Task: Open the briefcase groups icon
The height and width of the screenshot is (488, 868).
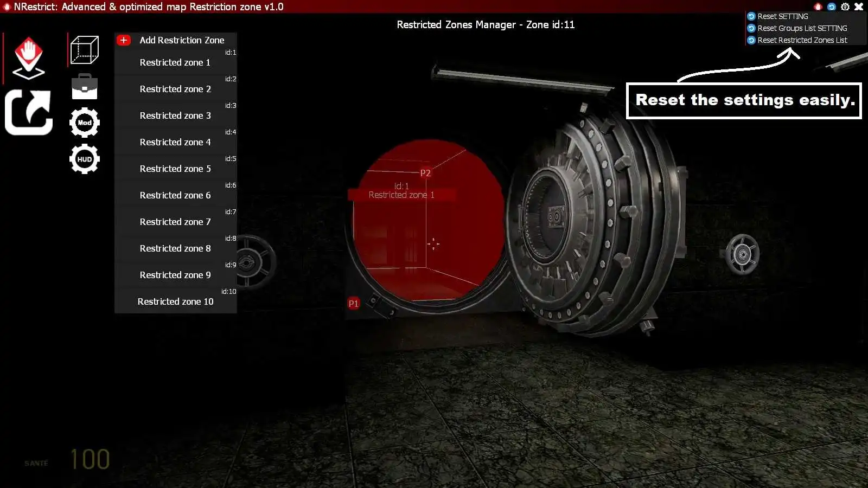Action: [85, 87]
